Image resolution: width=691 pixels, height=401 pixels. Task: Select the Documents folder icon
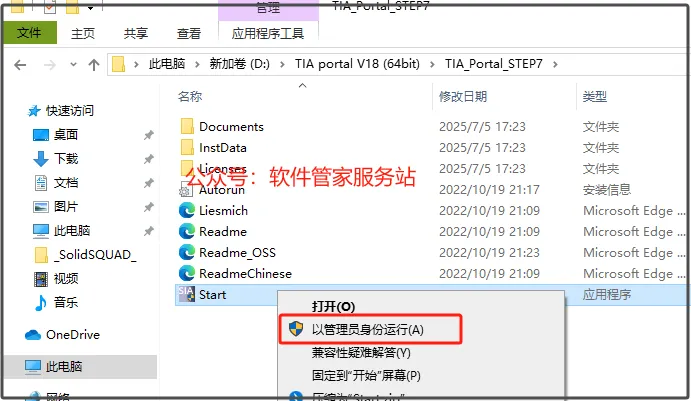coord(187,126)
